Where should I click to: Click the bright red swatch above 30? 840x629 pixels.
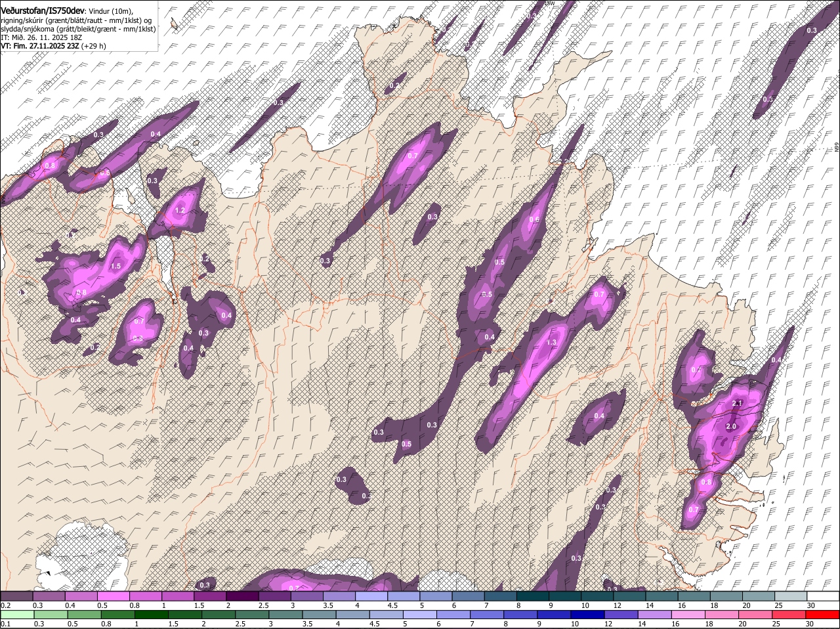pyautogui.click(x=823, y=615)
